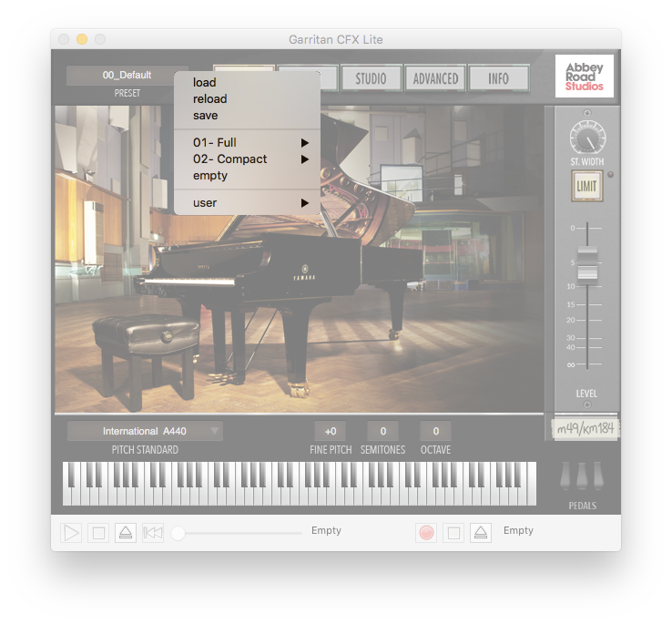Toggle the LIMIT button
This screenshot has width=672, height=624.
click(586, 186)
